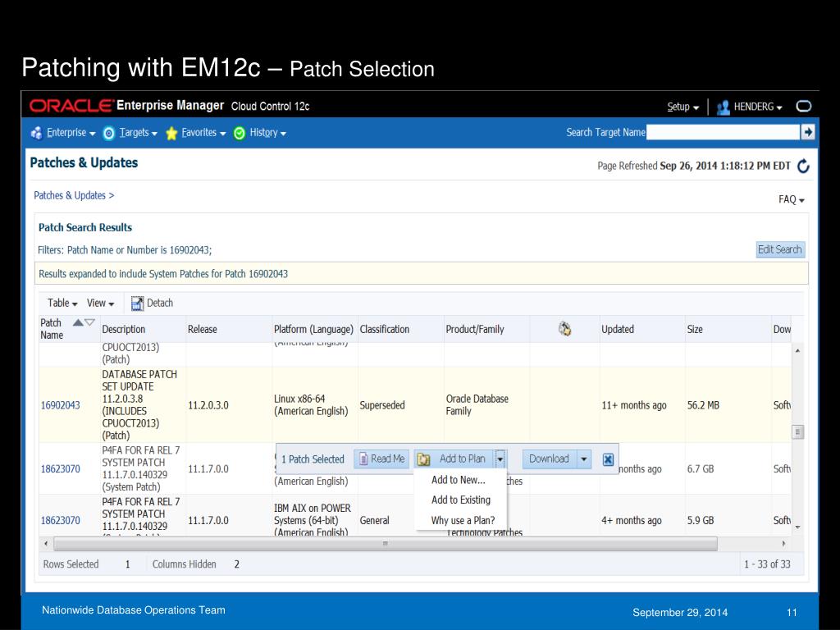
Task: Open patch 16902043 link
Action: [61, 405]
